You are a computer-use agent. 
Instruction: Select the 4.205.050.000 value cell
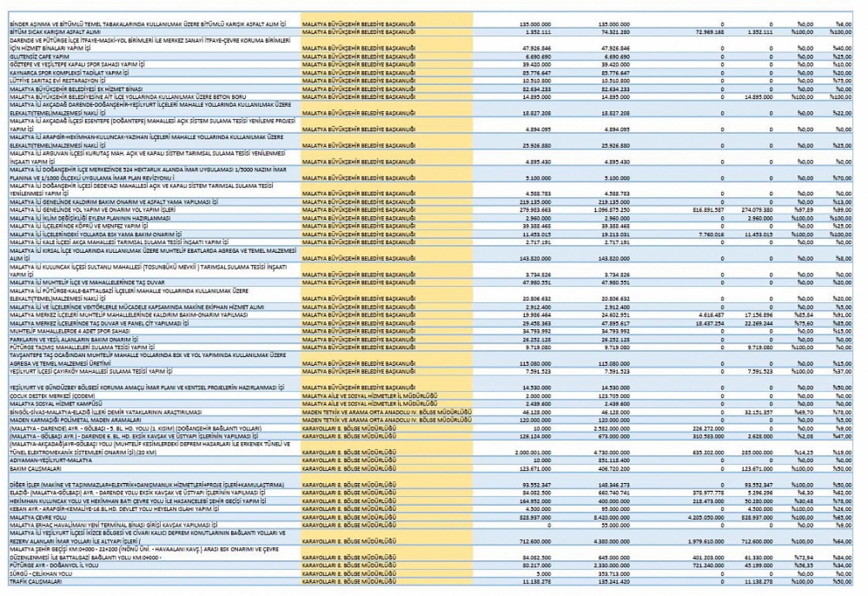[x=706, y=517]
